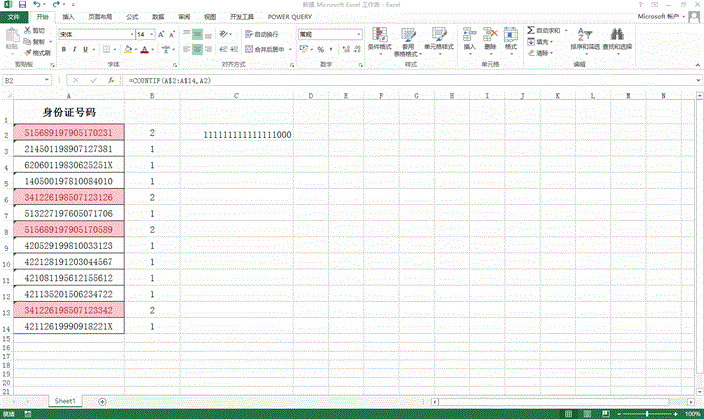Click the AutoSum (自动求和) sigma icon
This screenshot has height=419, width=704.
click(530, 31)
